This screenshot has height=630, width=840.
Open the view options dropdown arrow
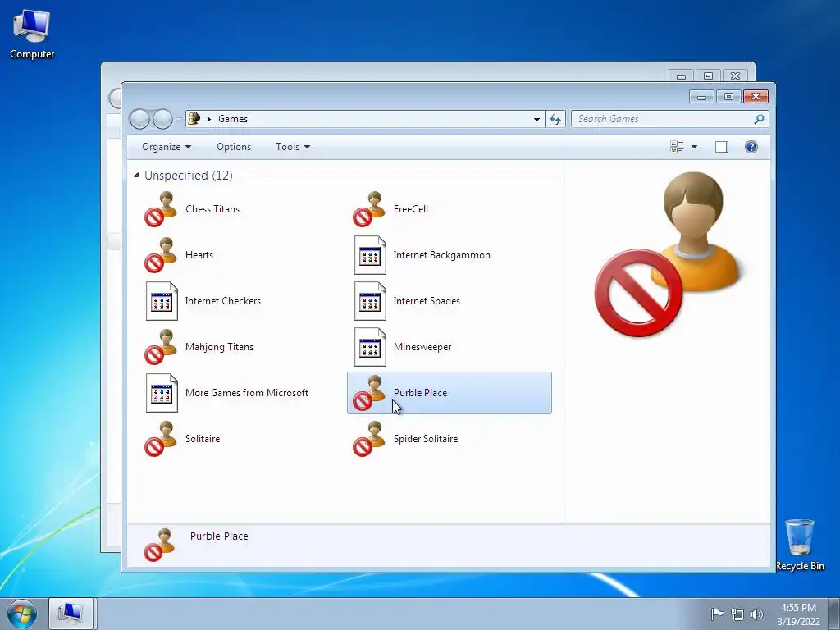coord(694,147)
